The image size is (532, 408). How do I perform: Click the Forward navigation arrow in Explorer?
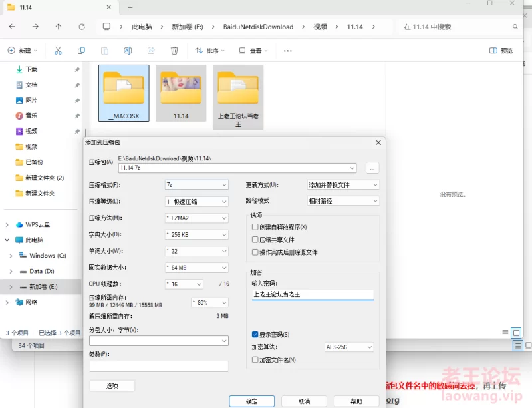(x=35, y=27)
